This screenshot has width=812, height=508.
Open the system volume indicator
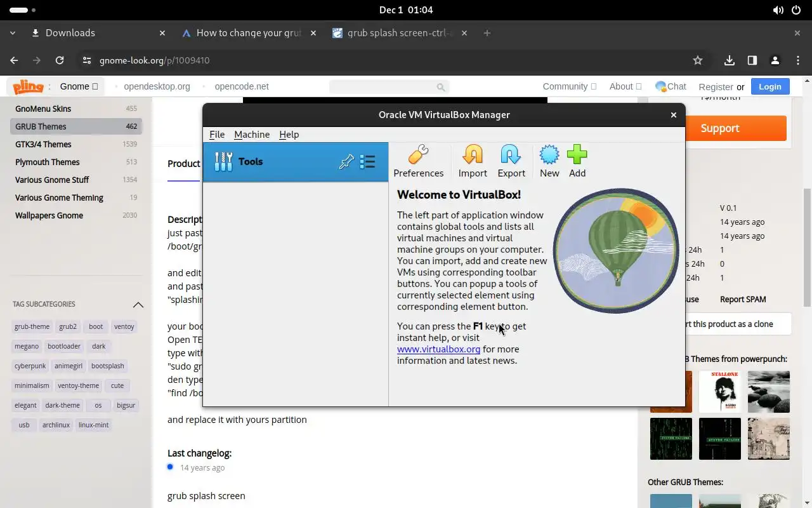point(778,10)
